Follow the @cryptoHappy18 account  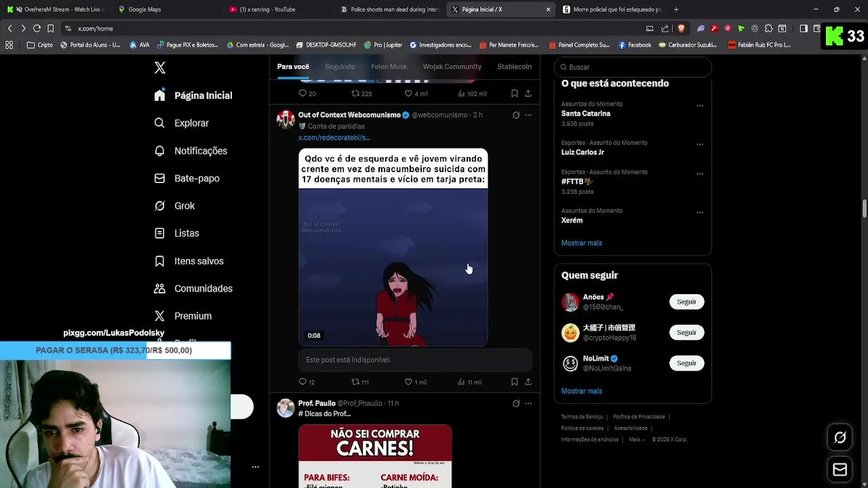coord(686,332)
